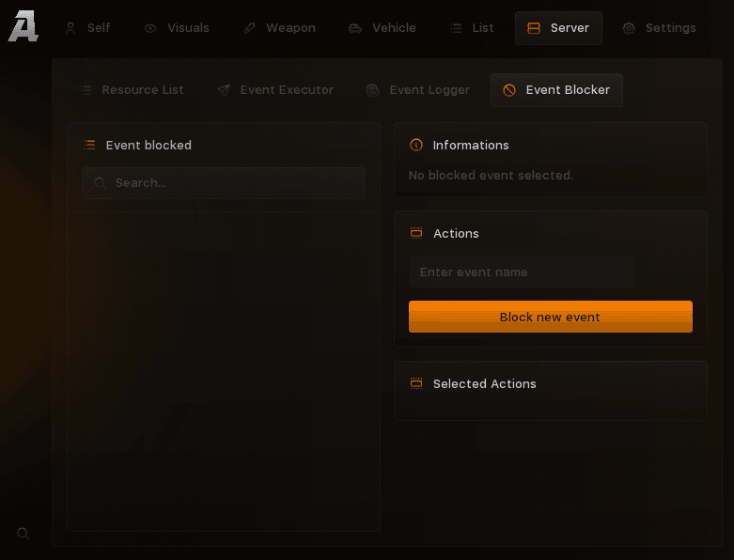Image resolution: width=734 pixels, height=560 pixels.
Task: Open the Self tab
Action: (x=87, y=28)
